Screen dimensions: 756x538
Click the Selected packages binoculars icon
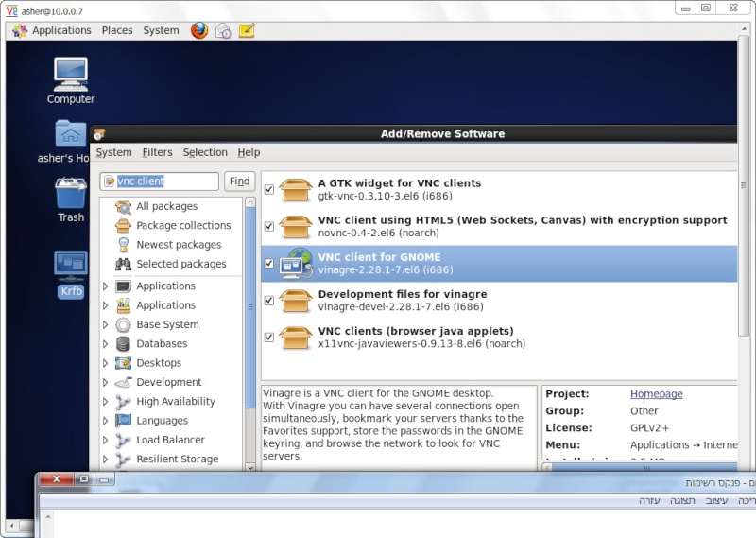point(124,264)
